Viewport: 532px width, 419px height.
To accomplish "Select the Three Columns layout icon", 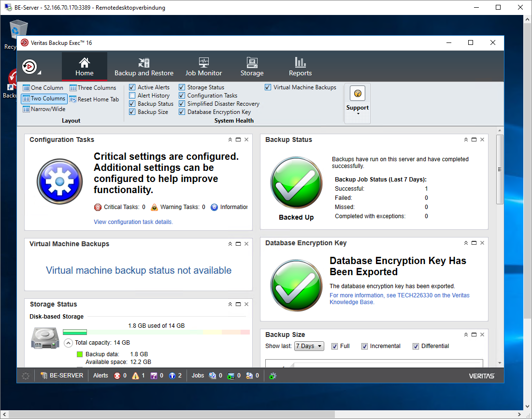I will coord(73,88).
